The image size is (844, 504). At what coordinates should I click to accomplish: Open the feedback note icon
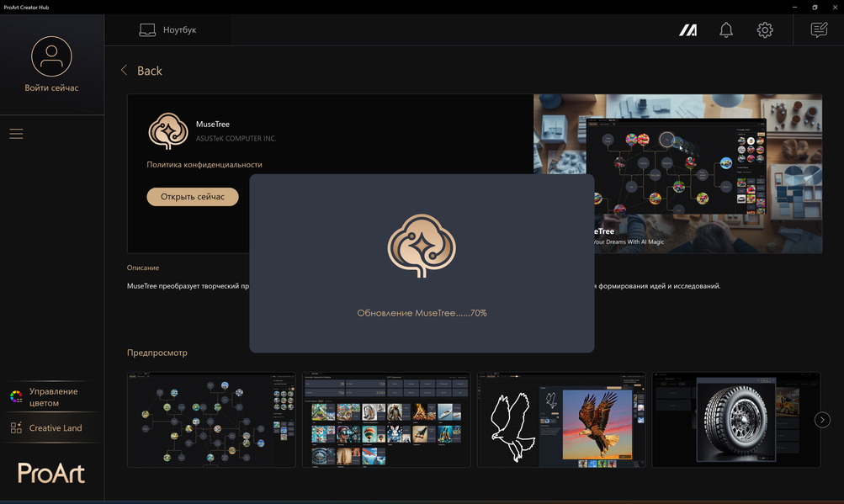pos(820,29)
